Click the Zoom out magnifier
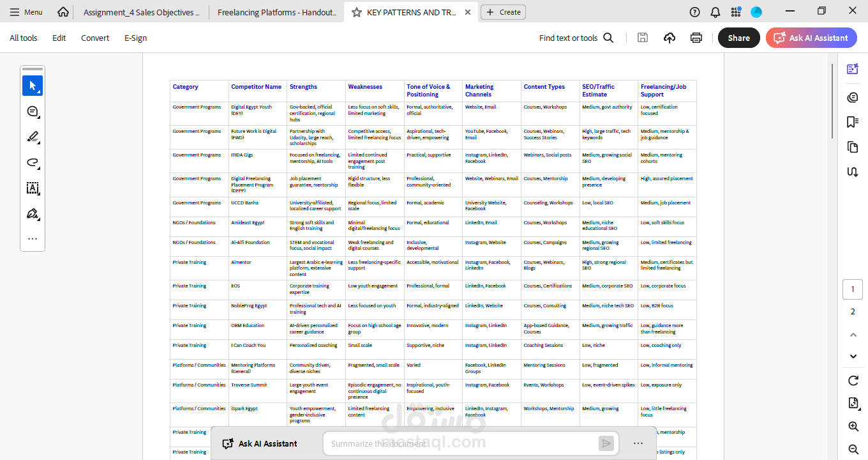The width and height of the screenshot is (868, 460). [x=853, y=449]
